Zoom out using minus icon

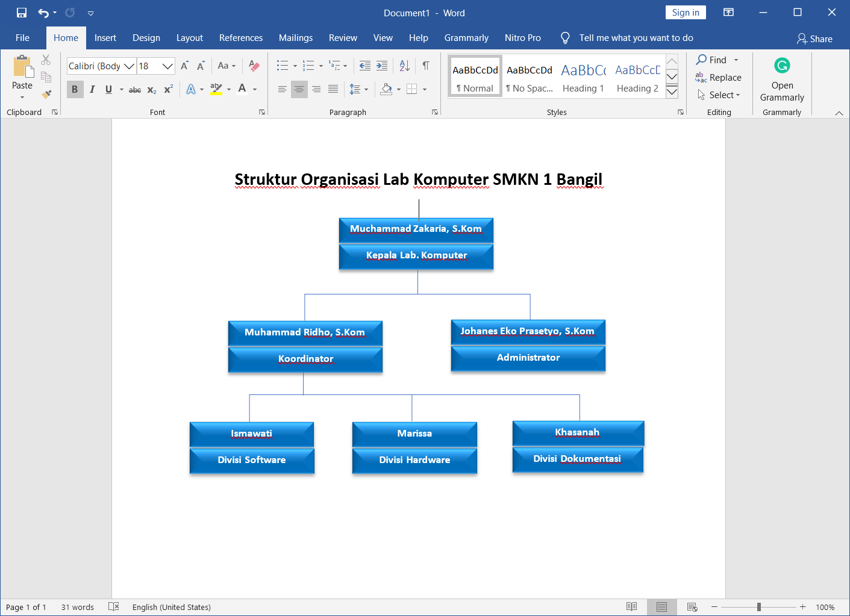pyautogui.click(x=714, y=607)
